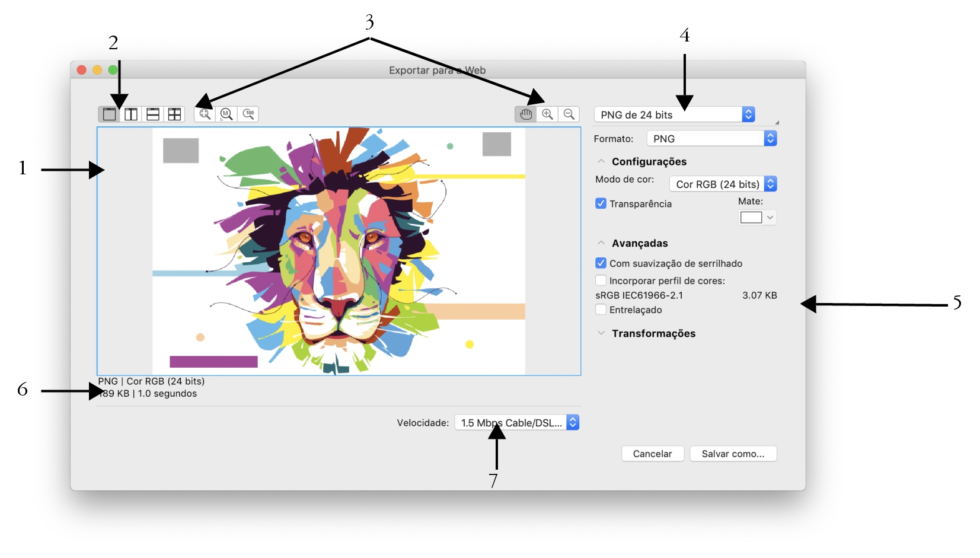
Task: Enable the Entrelaçado option
Action: coord(601,310)
